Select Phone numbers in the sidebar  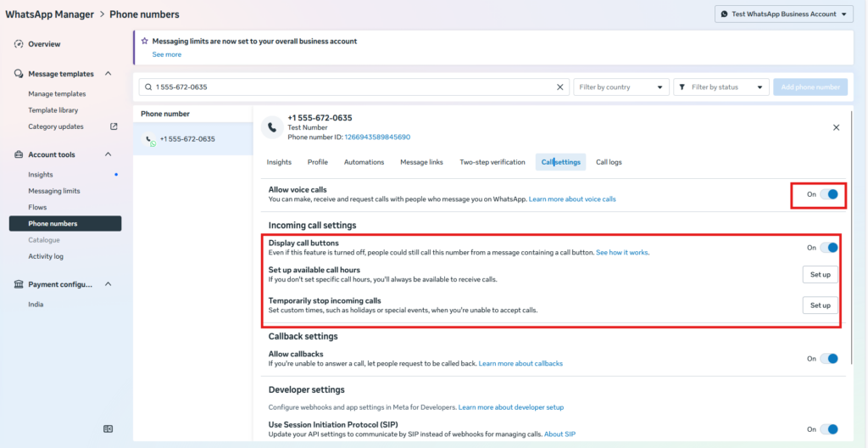click(x=65, y=223)
